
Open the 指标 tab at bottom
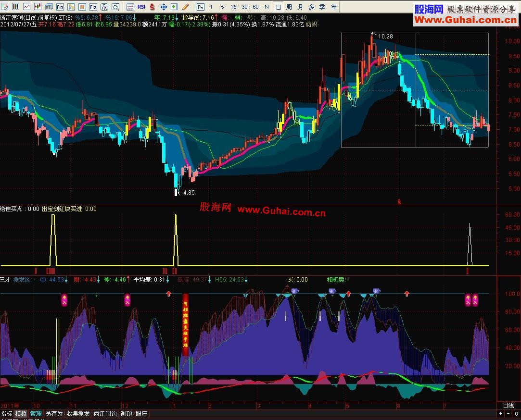7,413
